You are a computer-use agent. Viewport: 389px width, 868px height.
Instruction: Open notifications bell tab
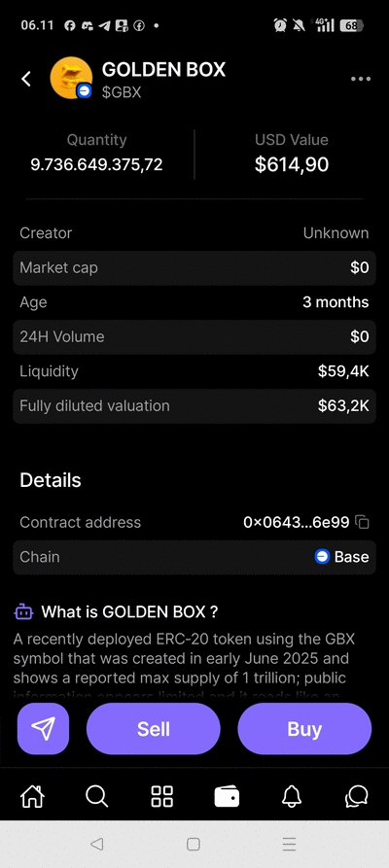pos(292,797)
